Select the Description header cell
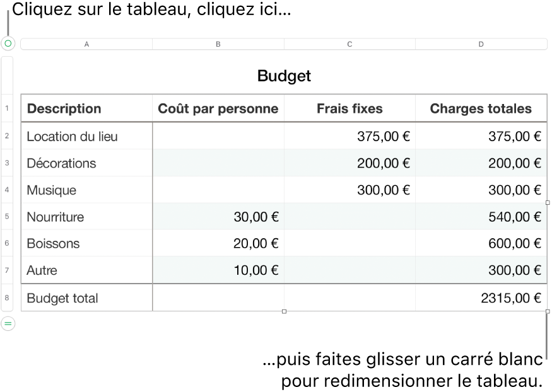The image size is (552, 392). [86, 108]
